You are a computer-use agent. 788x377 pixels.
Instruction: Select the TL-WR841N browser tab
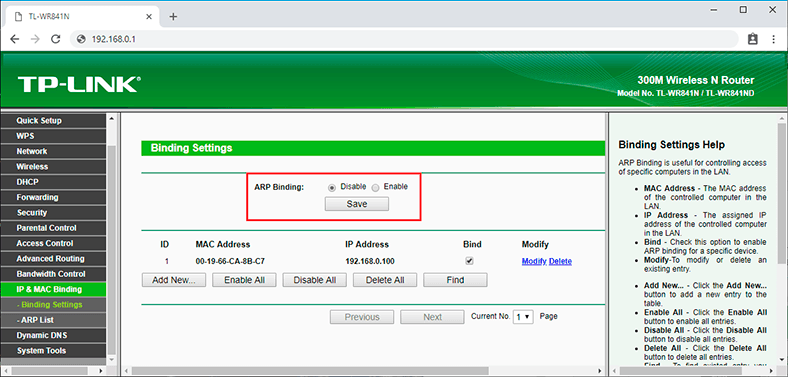pyautogui.click(x=83, y=17)
